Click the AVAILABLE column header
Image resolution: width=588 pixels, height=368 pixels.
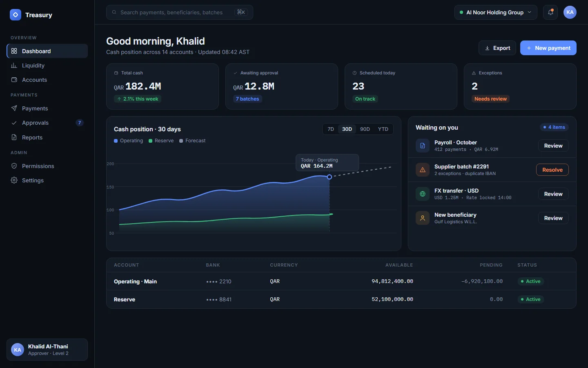click(399, 265)
